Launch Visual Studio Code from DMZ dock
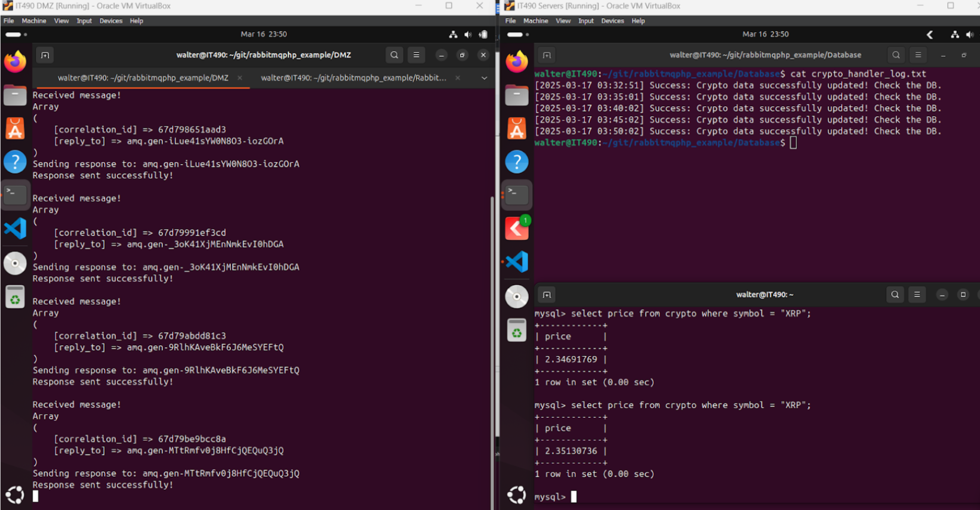This screenshot has height=510, width=980. [x=15, y=228]
